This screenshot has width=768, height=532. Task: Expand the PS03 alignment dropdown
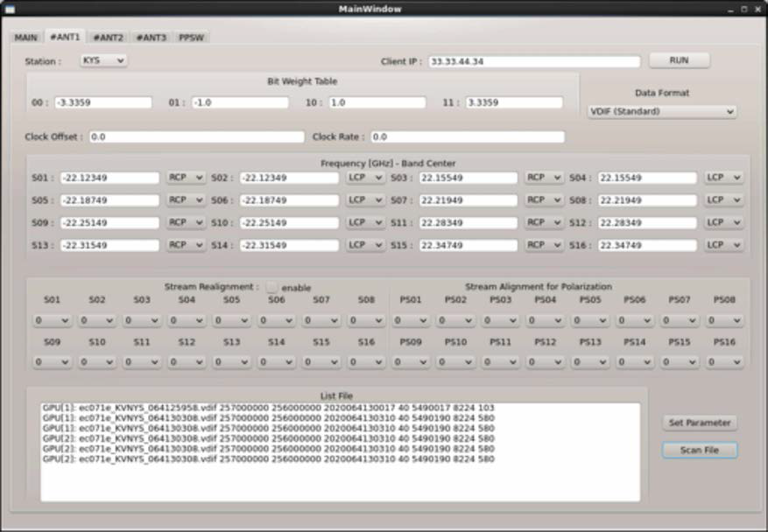click(x=500, y=320)
